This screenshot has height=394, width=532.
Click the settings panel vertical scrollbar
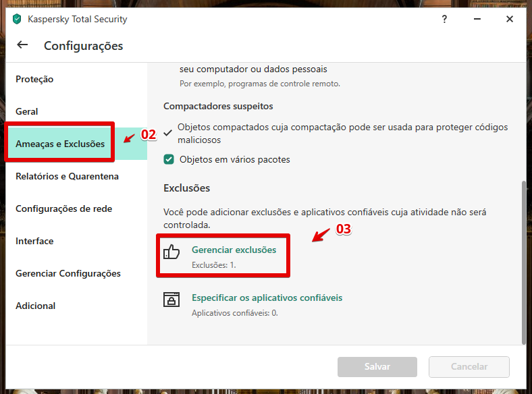(x=523, y=263)
